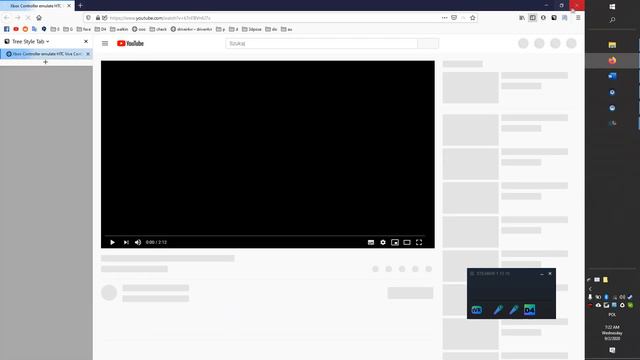The height and width of the screenshot is (360, 640).
Task: Go forward in the browser history
Action: [x=17, y=18]
